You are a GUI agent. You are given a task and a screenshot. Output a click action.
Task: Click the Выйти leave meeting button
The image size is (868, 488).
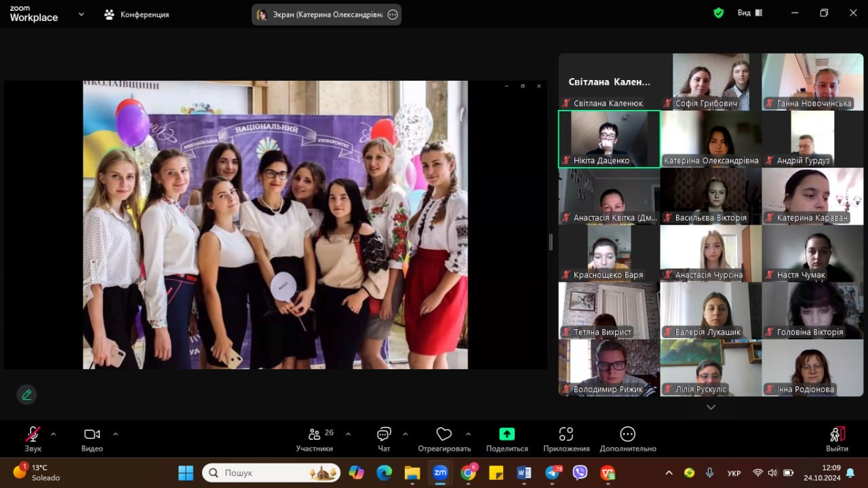pos(837,435)
